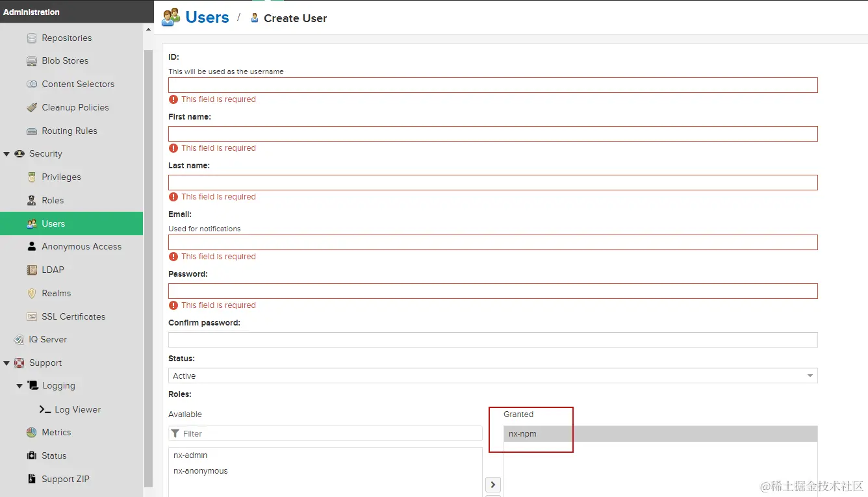Click the Routing Rules icon
Screen dimensions: 868x497
[x=31, y=131]
